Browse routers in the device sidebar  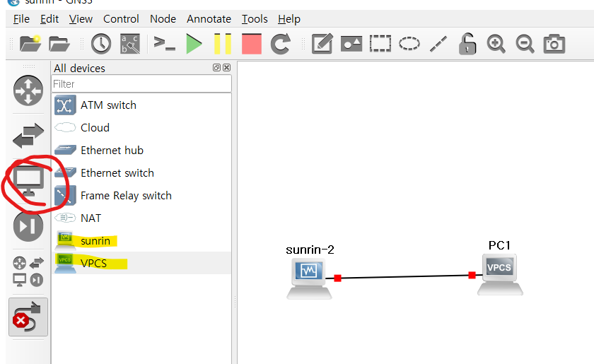tap(28, 90)
